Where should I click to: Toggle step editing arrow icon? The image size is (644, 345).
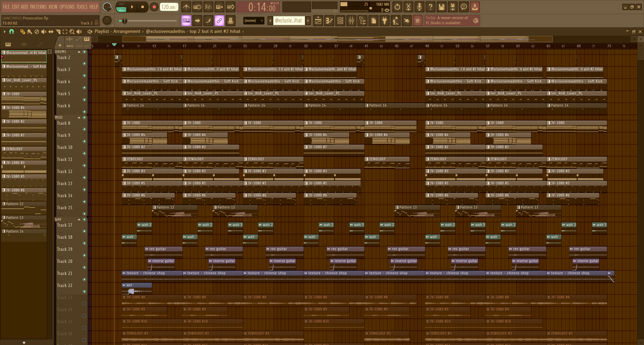pyautogui.click(x=197, y=20)
